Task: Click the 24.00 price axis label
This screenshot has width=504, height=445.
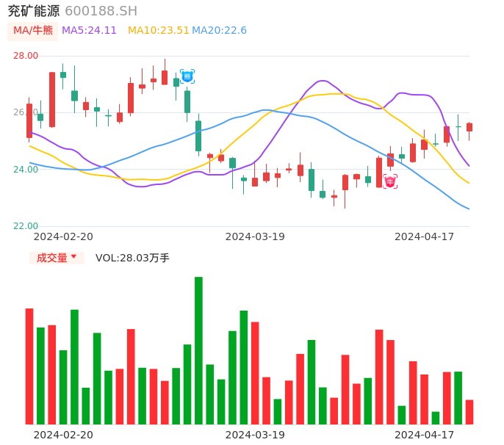Action: [26, 170]
